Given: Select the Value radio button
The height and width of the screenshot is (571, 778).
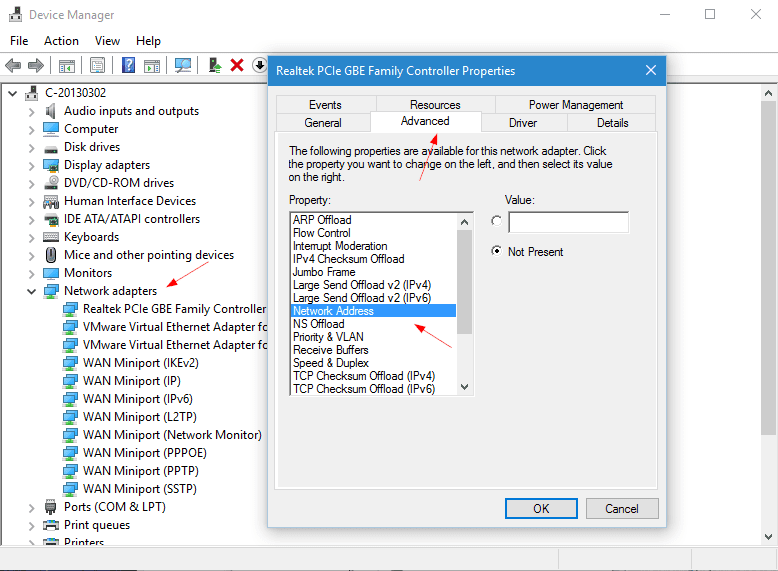Looking at the screenshot, I should [496, 221].
